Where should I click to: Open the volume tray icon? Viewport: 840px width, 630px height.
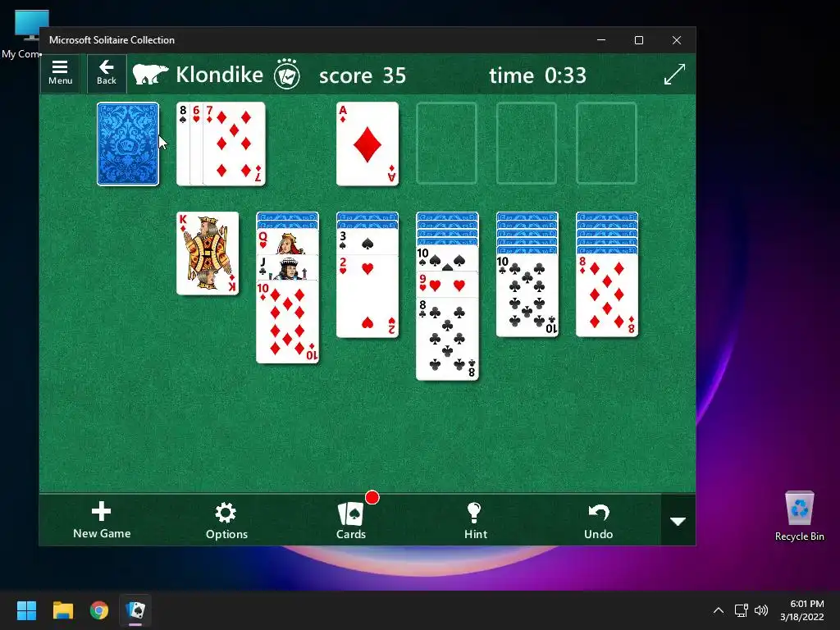760,610
